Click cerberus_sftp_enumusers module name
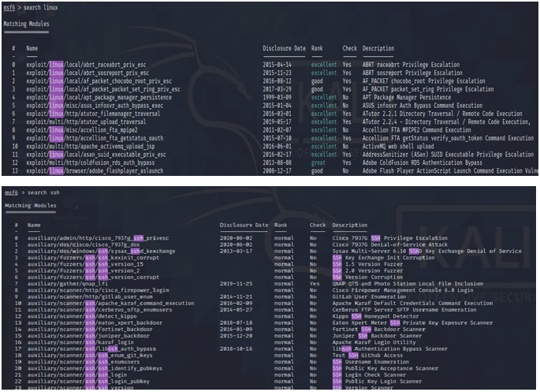 coord(99,310)
